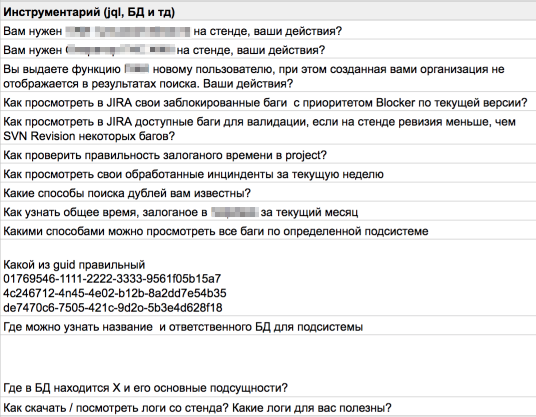The width and height of the screenshot is (536, 417).
Task: Click the guid starting with de7470c6
Action: click(x=113, y=308)
